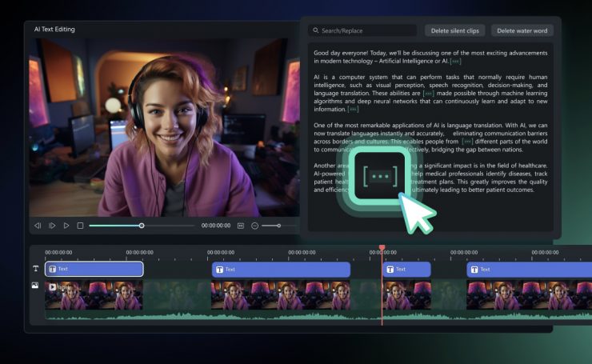The height and width of the screenshot is (364, 592).
Task: Click the next frame button
Action: click(x=52, y=226)
